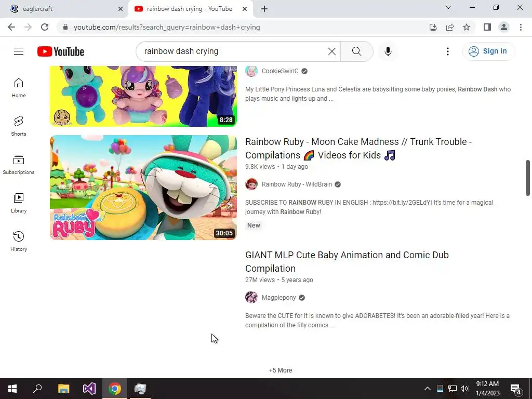Open Rainbow Ruby - WildBrain channel name
Image resolution: width=532 pixels, height=399 pixels.
(x=297, y=184)
